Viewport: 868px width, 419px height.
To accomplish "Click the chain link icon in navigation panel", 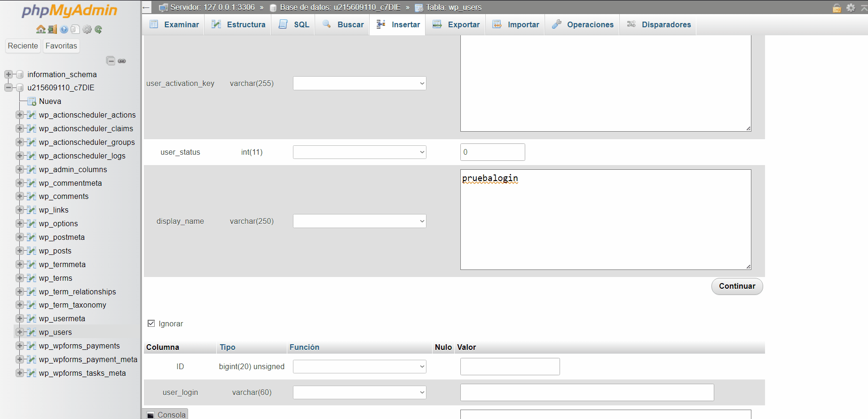I will pos(122,61).
